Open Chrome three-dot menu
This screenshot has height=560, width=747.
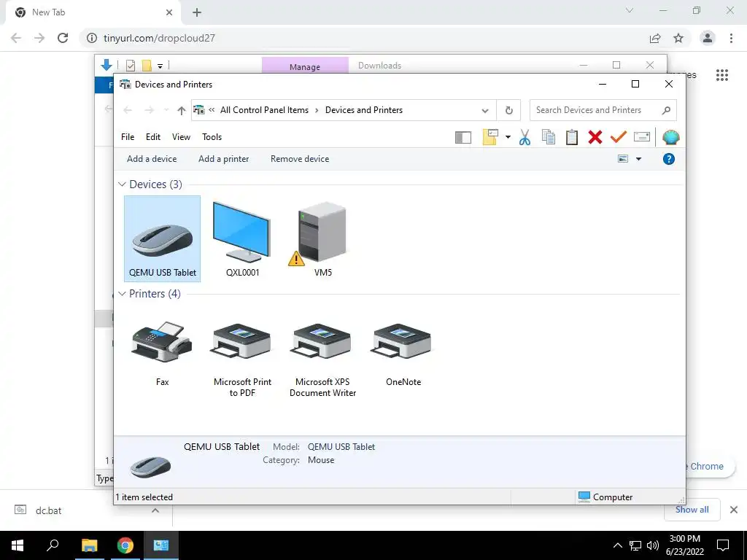click(731, 38)
